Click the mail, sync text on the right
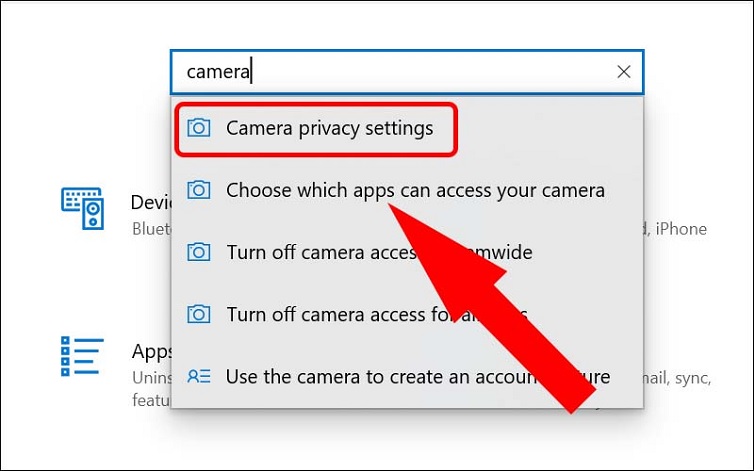 coord(683,379)
